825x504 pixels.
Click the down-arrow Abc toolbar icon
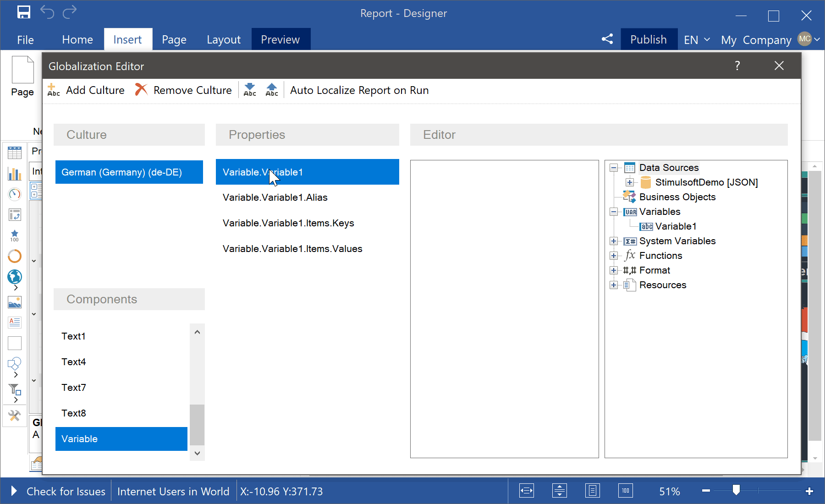click(x=250, y=90)
